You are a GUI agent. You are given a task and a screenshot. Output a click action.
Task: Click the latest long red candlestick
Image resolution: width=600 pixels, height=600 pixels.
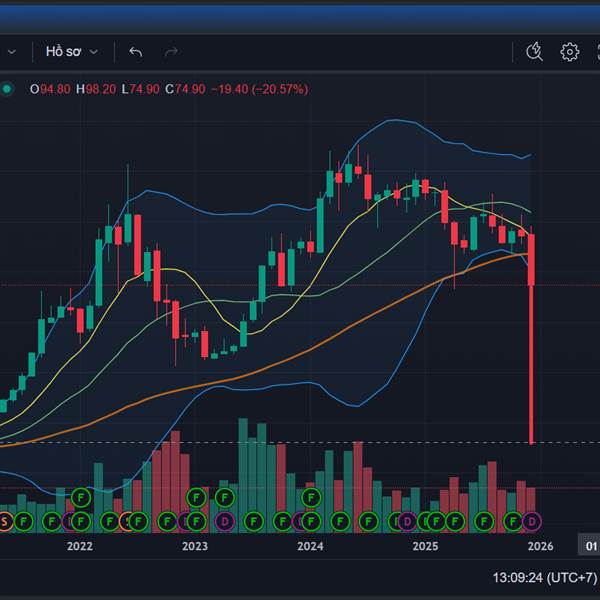(532, 340)
